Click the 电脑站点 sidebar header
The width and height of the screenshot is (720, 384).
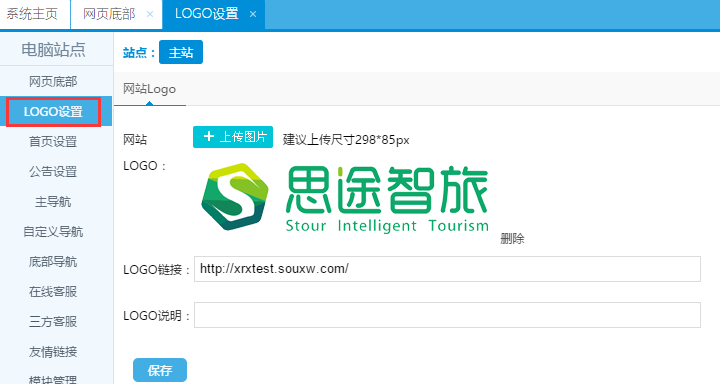click(53, 49)
